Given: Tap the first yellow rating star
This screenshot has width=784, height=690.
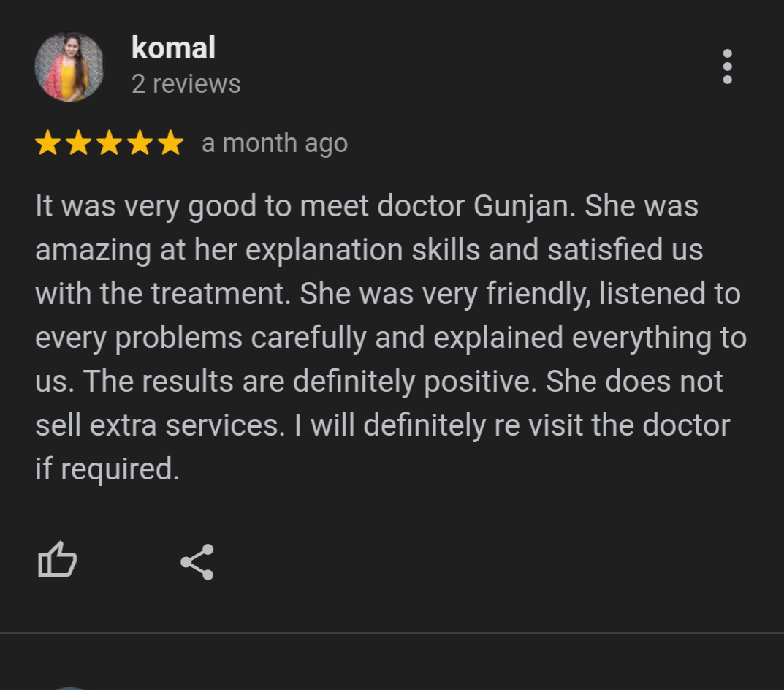Looking at the screenshot, I should point(48,143).
